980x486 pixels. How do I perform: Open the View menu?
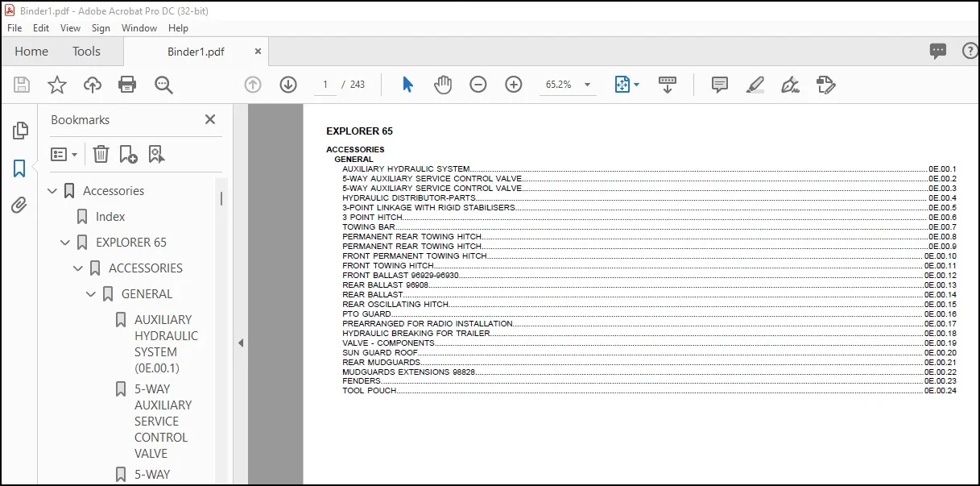[x=71, y=27]
